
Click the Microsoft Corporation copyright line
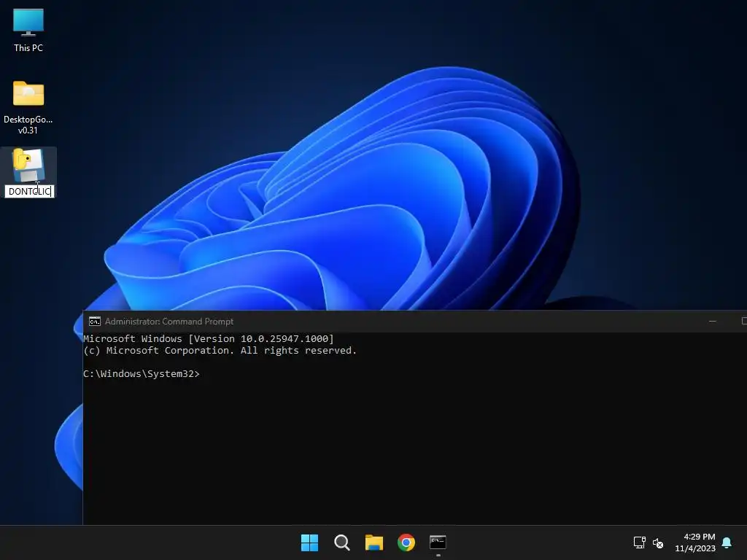(x=220, y=351)
